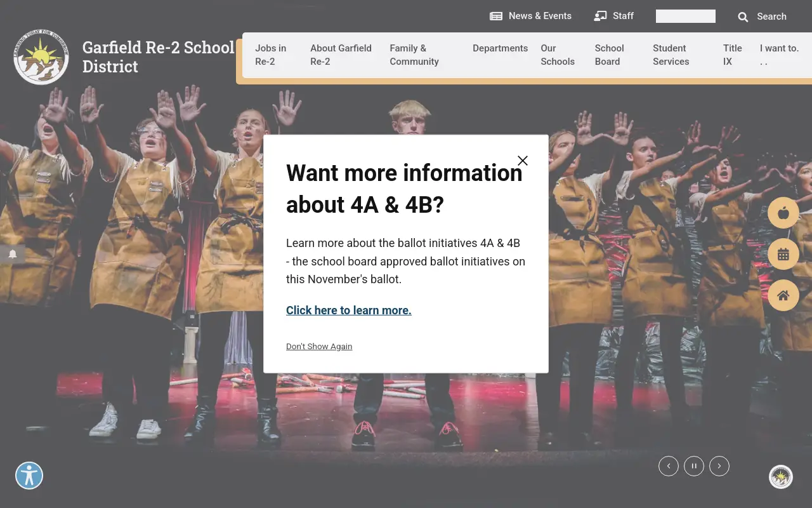Image resolution: width=812 pixels, height=508 pixels.
Task: Click the apple quick-link icon
Action: pos(783,213)
